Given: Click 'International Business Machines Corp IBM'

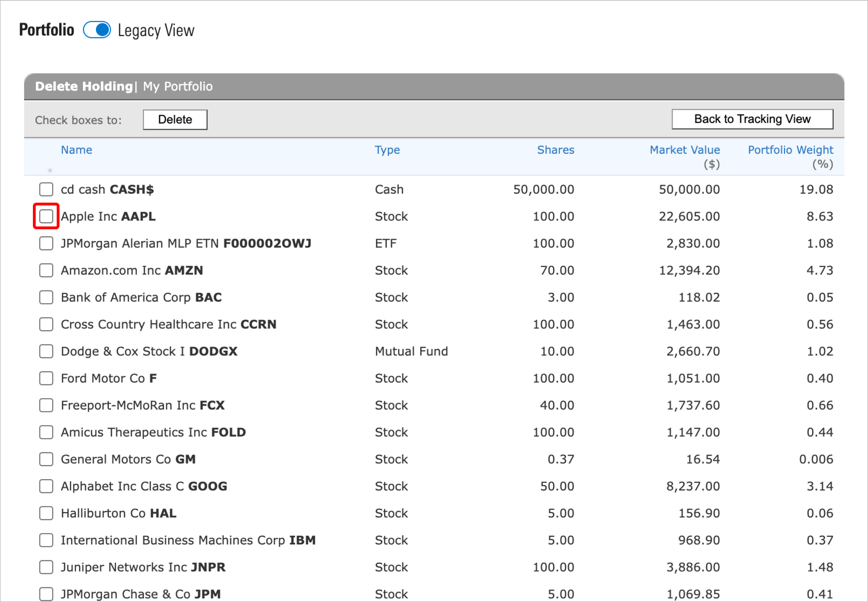Looking at the screenshot, I should click(x=188, y=540).
